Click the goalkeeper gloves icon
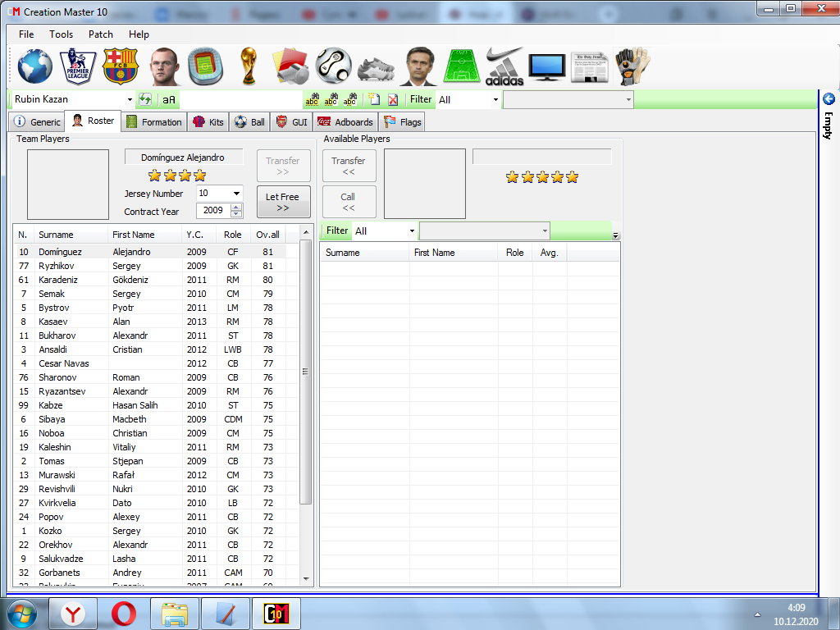The width and height of the screenshot is (840, 630). (x=632, y=66)
